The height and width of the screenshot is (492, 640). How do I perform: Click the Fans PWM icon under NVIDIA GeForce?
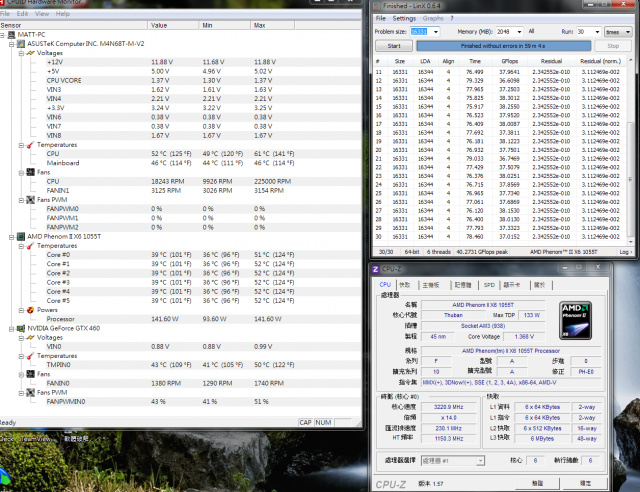pyautogui.click(x=31, y=392)
